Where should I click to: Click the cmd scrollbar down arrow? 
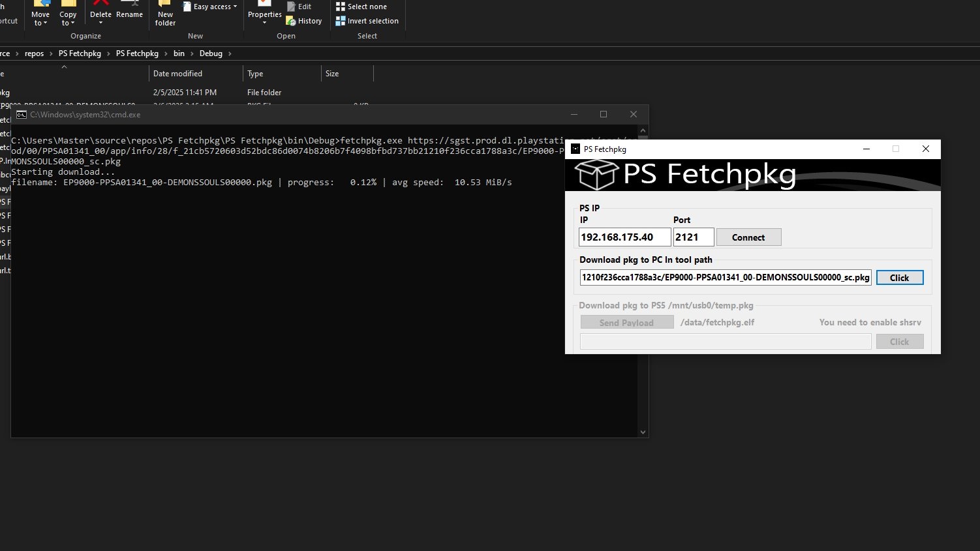[x=643, y=432]
